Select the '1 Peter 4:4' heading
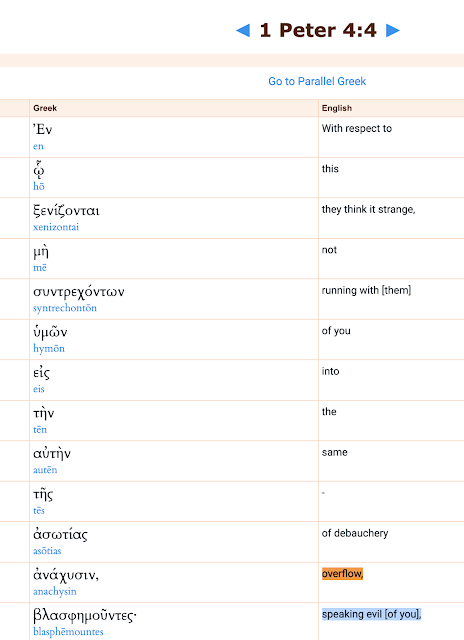The width and height of the screenshot is (464, 640). 318,30
